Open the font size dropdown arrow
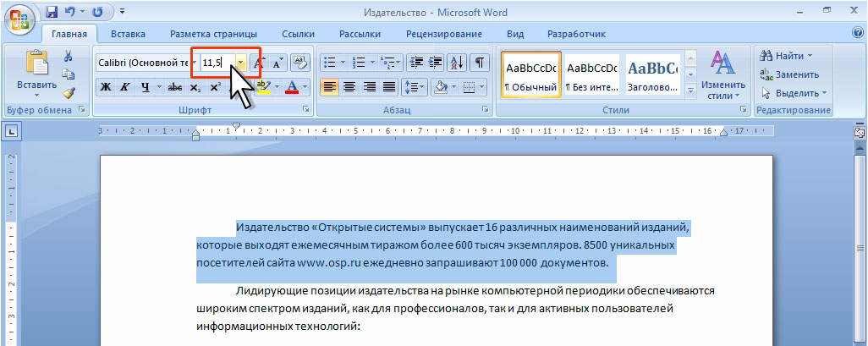 click(x=241, y=63)
